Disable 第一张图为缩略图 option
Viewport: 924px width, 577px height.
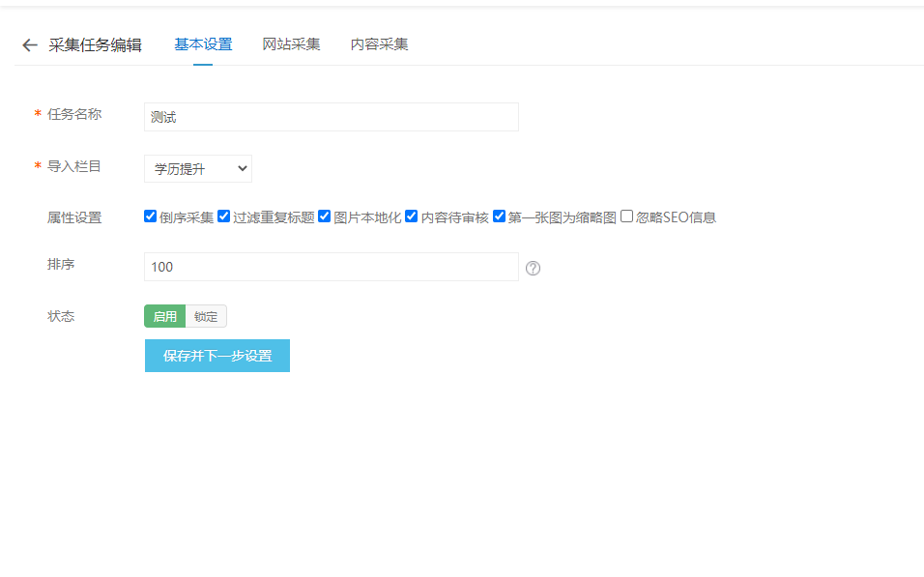coord(499,216)
